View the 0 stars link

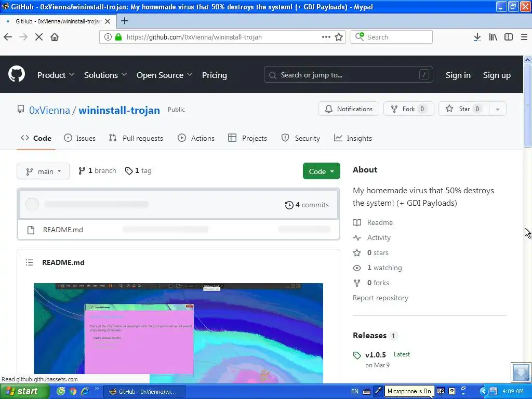(378, 253)
